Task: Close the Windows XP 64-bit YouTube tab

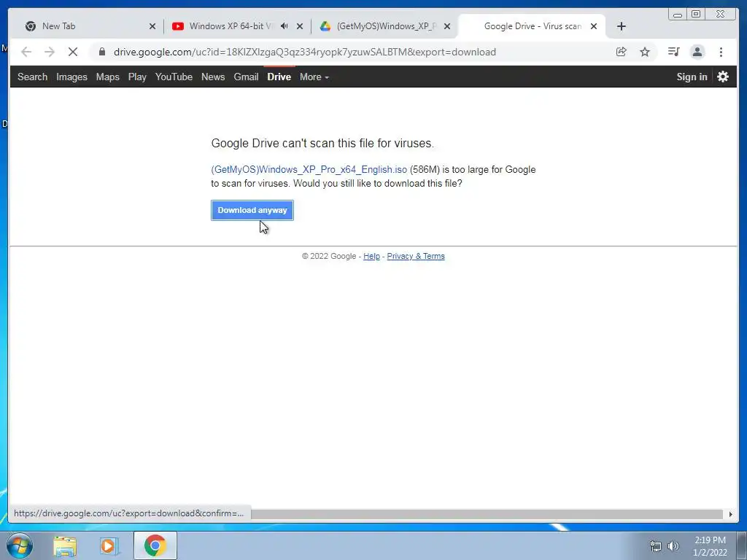Action: pos(300,26)
